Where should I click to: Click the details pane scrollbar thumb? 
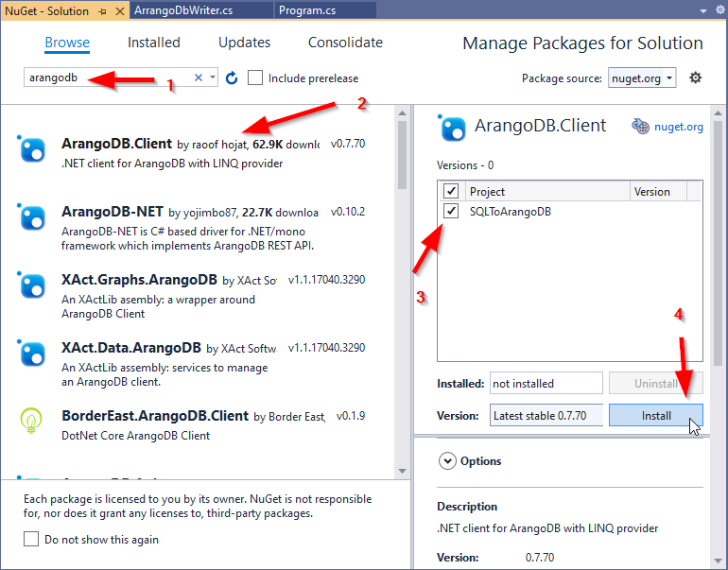point(718,243)
